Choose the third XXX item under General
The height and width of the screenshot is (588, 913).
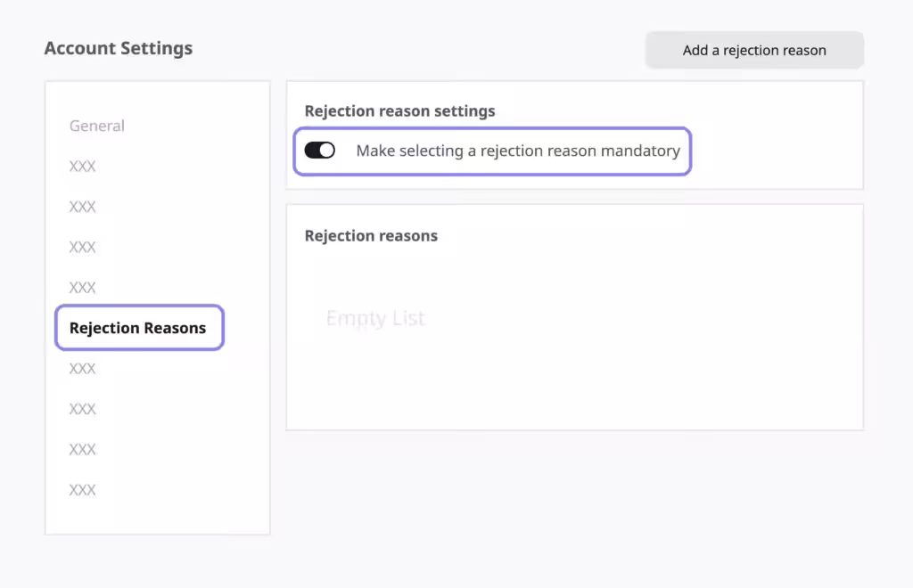pos(82,247)
